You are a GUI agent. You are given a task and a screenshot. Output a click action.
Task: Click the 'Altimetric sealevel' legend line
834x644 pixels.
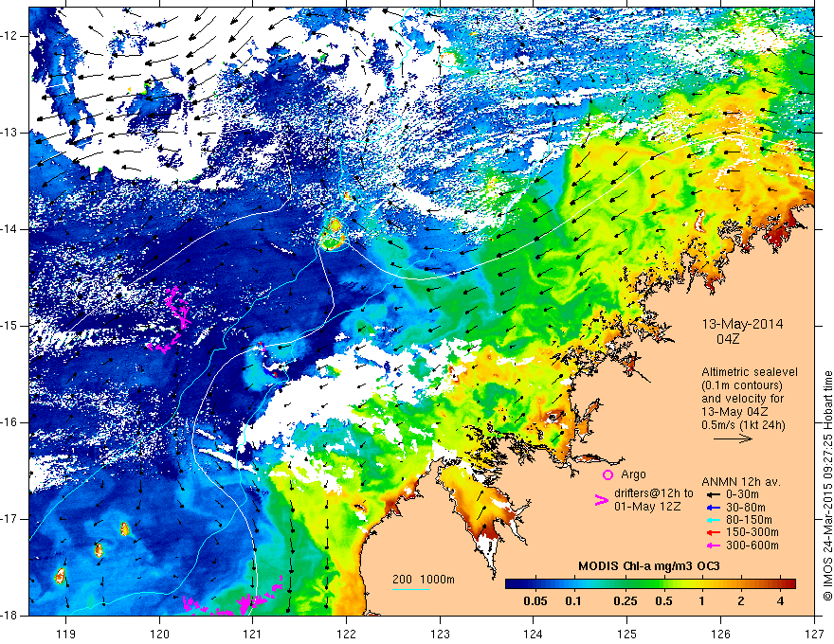coord(750,372)
